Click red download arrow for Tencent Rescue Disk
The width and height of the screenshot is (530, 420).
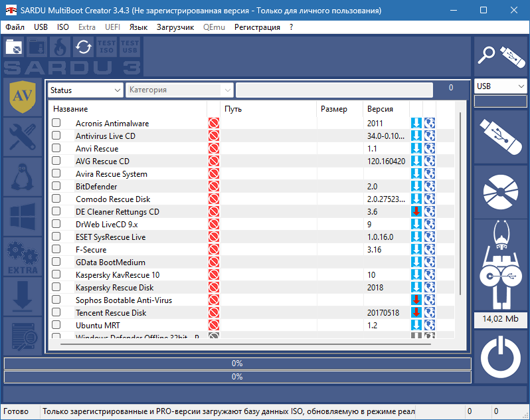pos(416,312)
